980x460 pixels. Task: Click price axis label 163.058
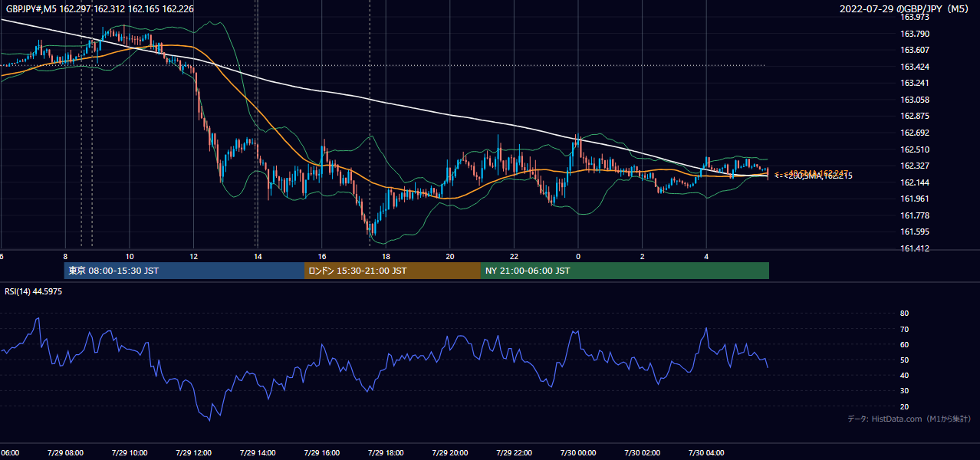(915, 100)
